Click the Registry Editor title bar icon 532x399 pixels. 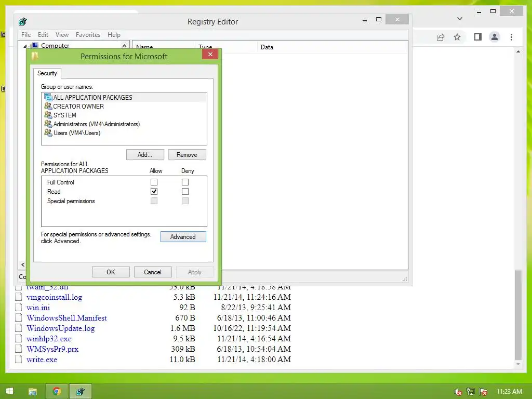[x=23, y=22]
